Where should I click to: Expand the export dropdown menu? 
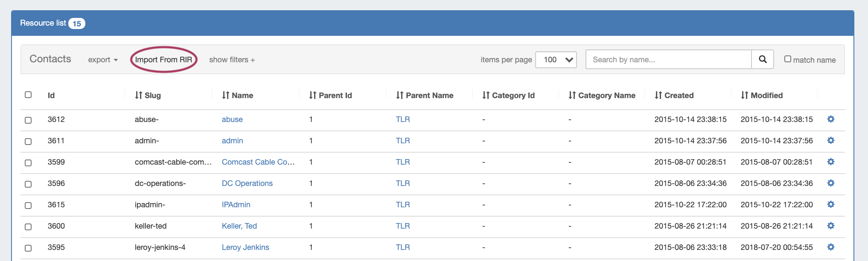[x=103, y=60]
